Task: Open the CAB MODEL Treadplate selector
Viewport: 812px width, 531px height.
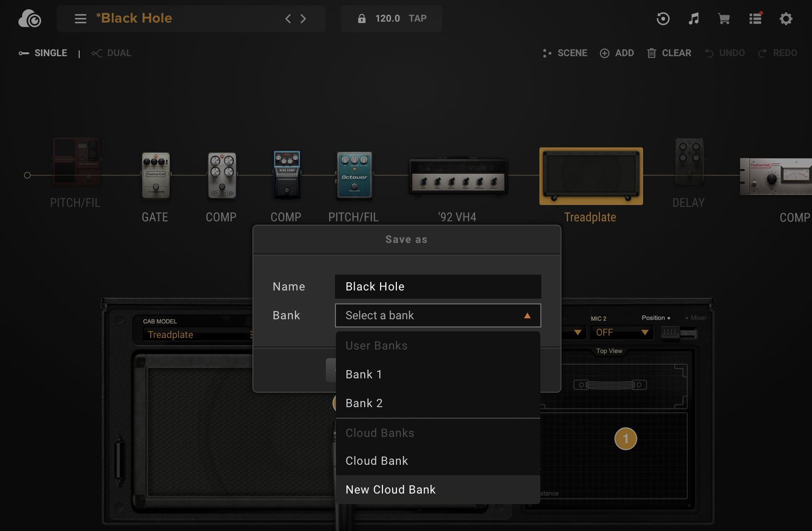Action: coord(198,335)
